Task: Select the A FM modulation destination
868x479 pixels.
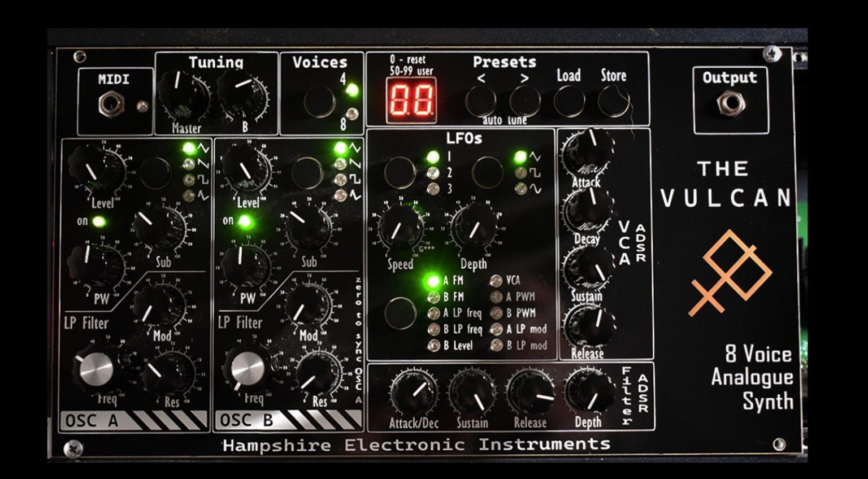Action: coord(433,280)
